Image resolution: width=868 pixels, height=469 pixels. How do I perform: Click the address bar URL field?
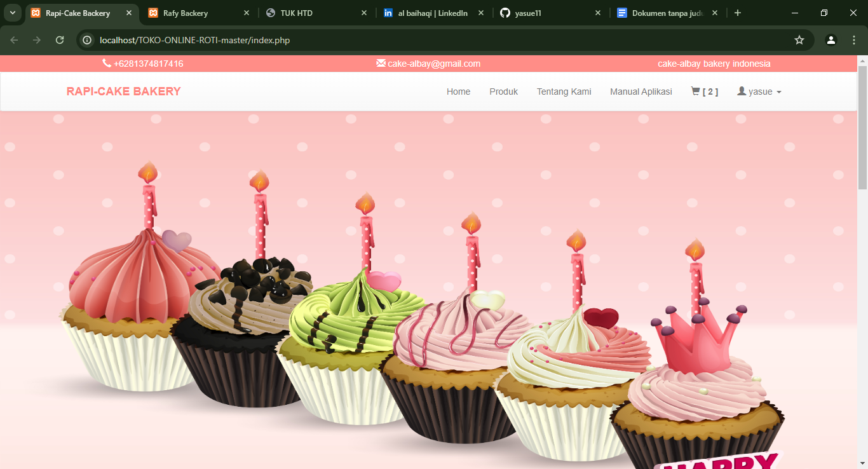(445, 40)
